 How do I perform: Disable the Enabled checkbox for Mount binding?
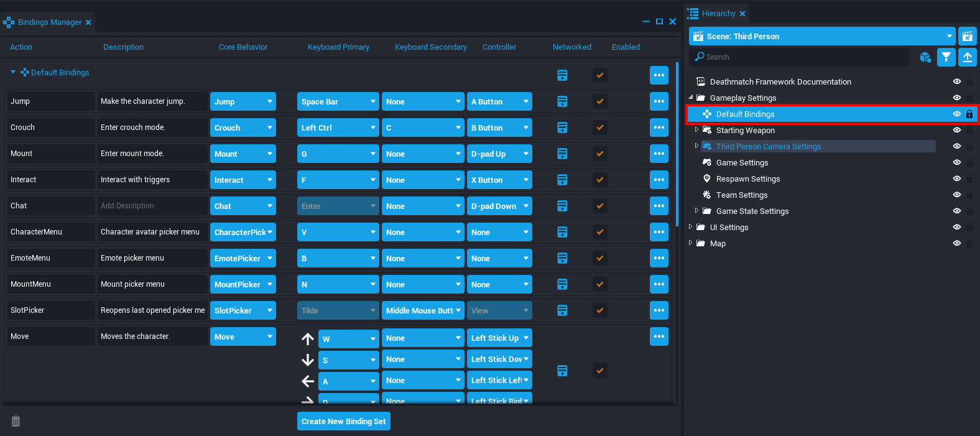(x=600, y=154)
